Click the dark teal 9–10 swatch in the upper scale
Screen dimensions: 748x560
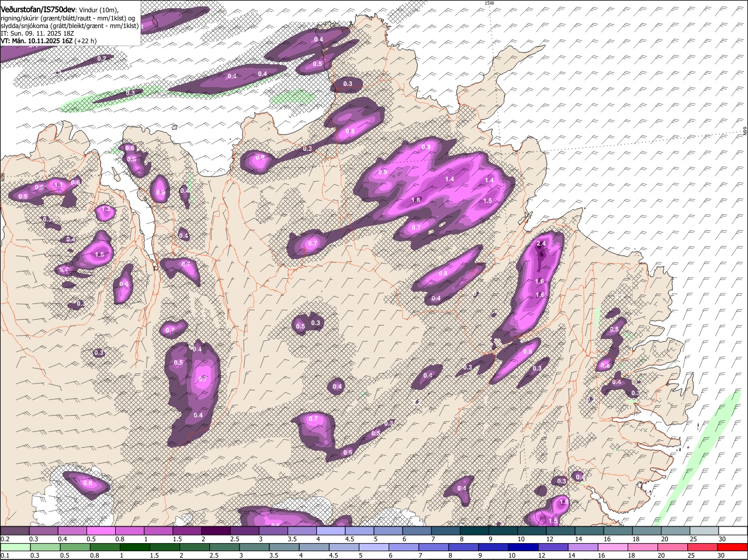[x=503, y=530]
